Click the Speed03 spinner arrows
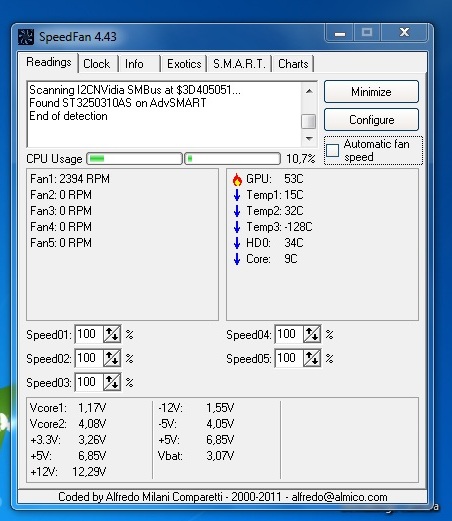 tap(112, 382)
